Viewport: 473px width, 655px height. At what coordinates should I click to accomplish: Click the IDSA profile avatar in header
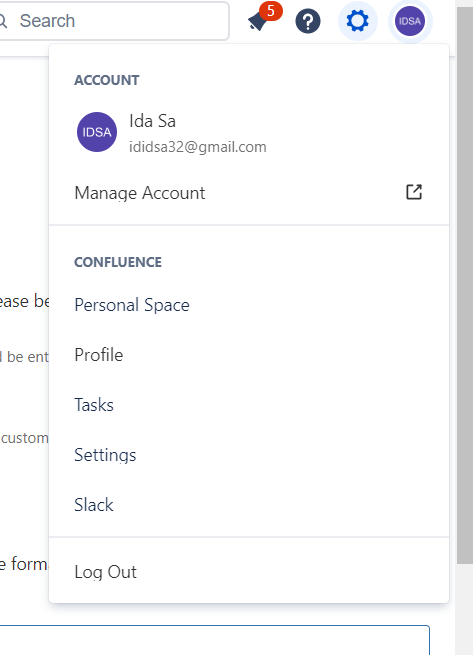410,21
